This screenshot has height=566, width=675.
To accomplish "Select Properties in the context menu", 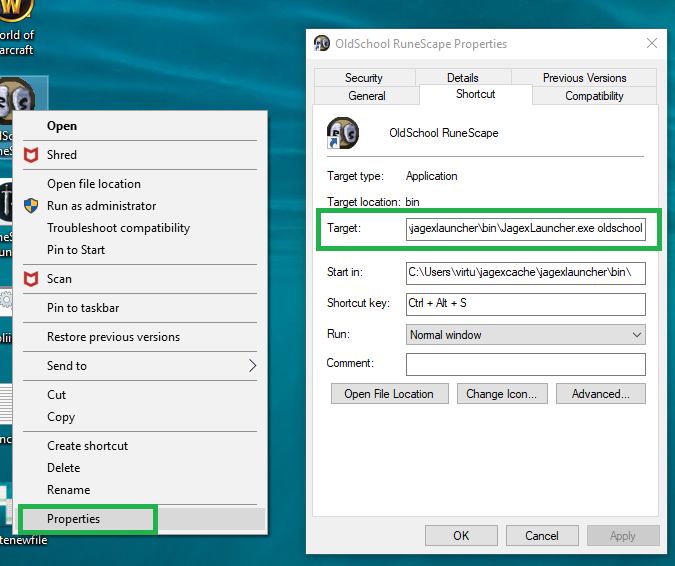I will (x=74, y=519).
